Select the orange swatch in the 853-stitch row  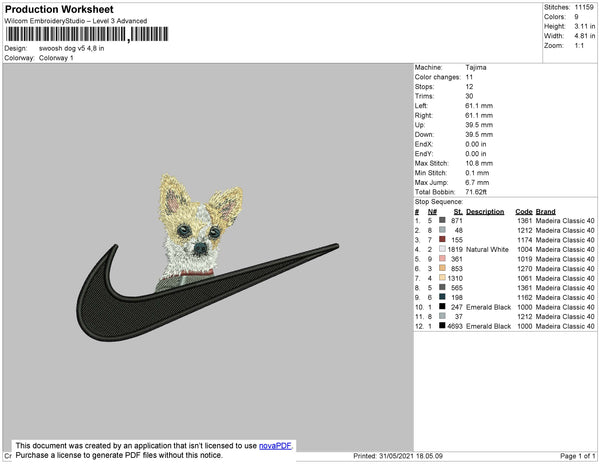[x=442, y=268]
